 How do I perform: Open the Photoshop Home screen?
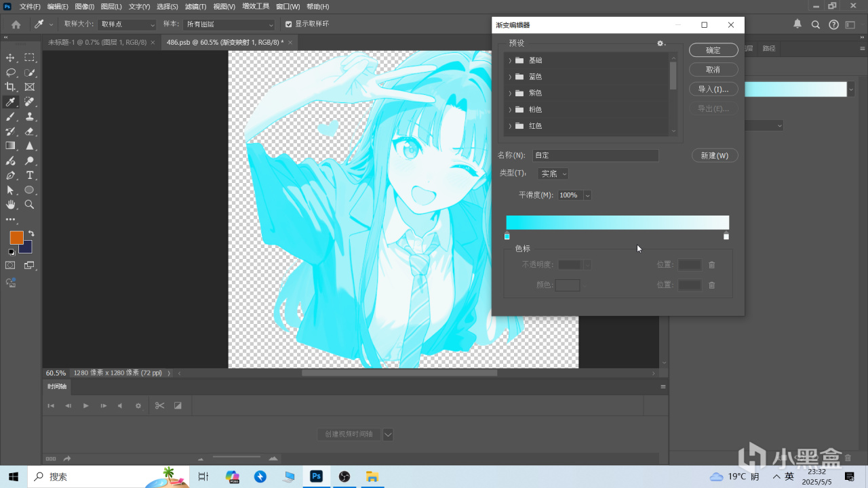16,24
